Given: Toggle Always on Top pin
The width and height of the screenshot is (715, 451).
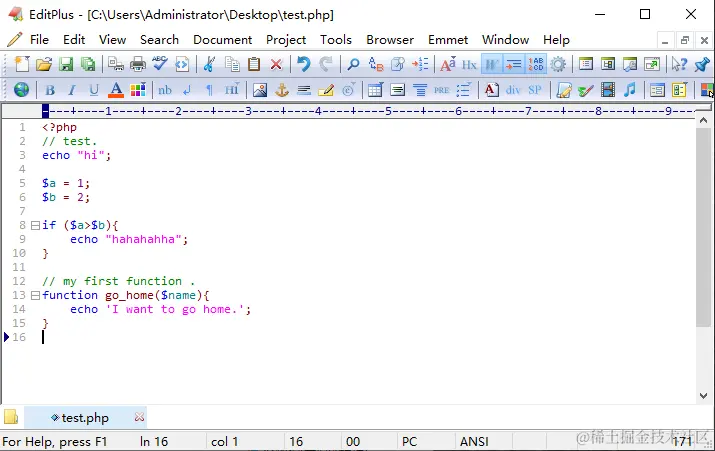Looking at the screenshot, I should tap(702, 64).
